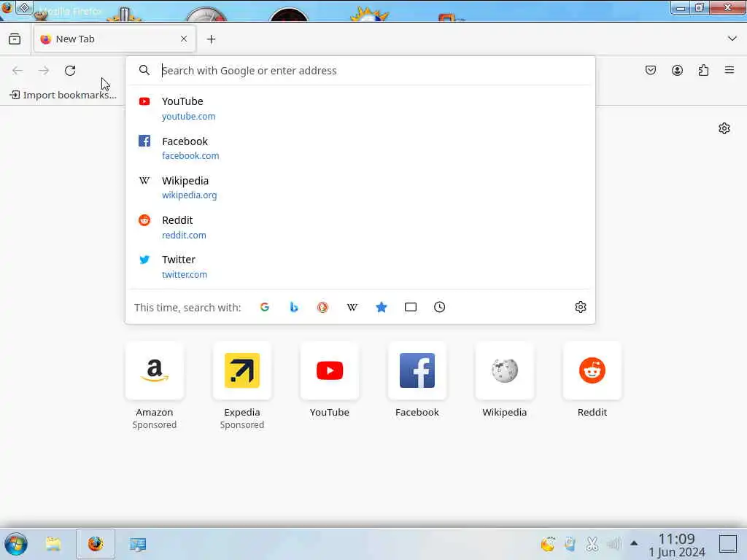Image resolution: width=747 pixels, height=560 pixels.
Task: Expand the list all tabs chevron
Action: 732,39
